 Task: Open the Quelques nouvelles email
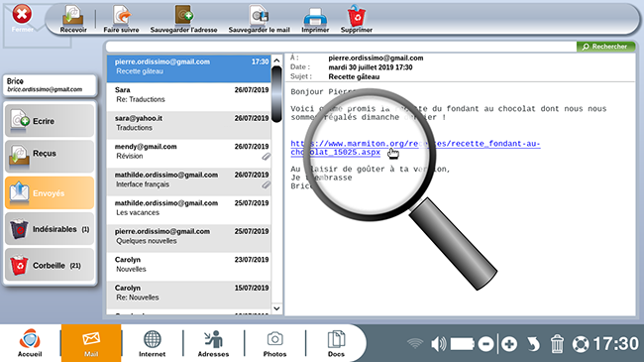[x=189, y=239]
